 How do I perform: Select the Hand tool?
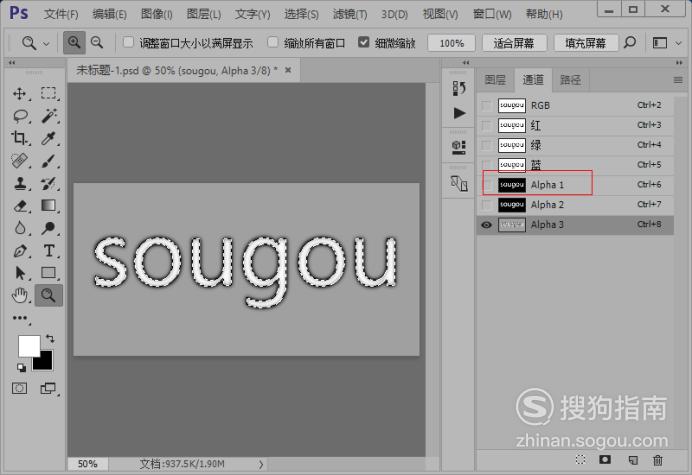pos(19,295)
